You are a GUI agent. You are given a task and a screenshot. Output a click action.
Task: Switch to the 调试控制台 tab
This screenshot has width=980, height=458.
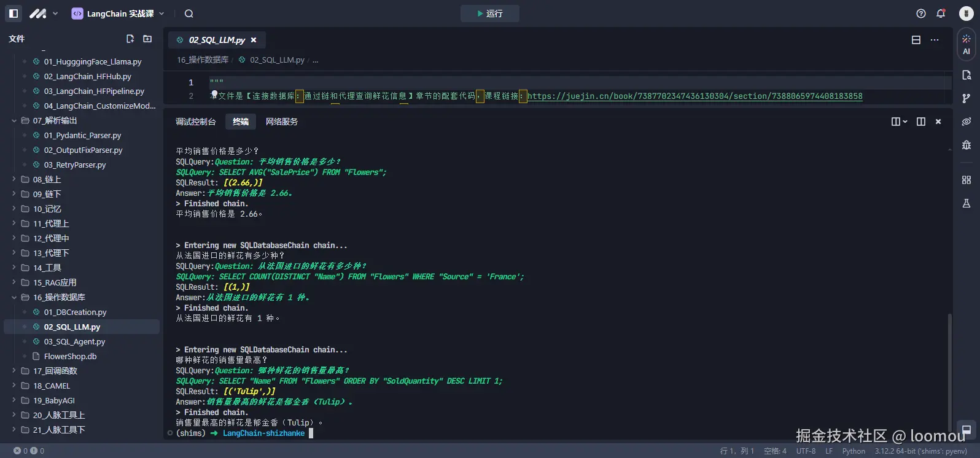(196, 122)
